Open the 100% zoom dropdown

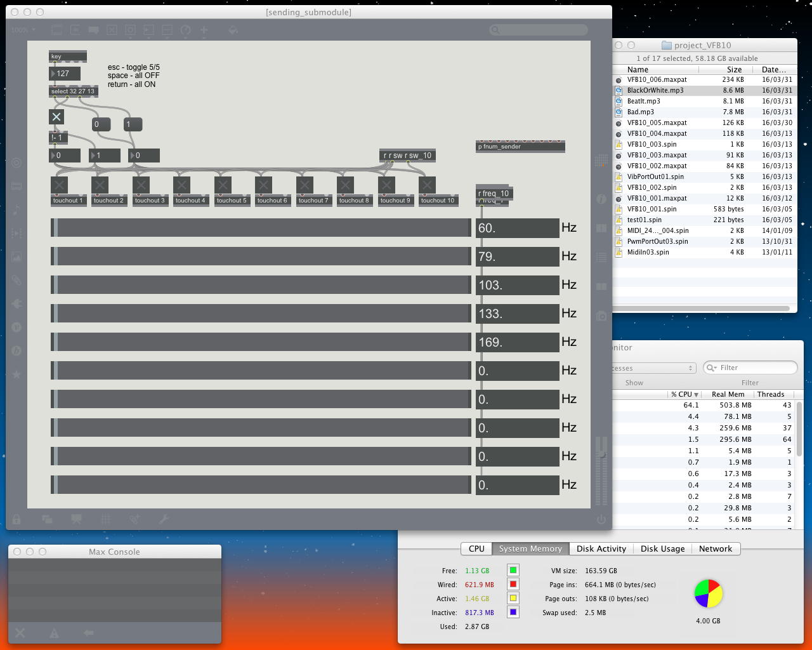(x=23, y=30)
